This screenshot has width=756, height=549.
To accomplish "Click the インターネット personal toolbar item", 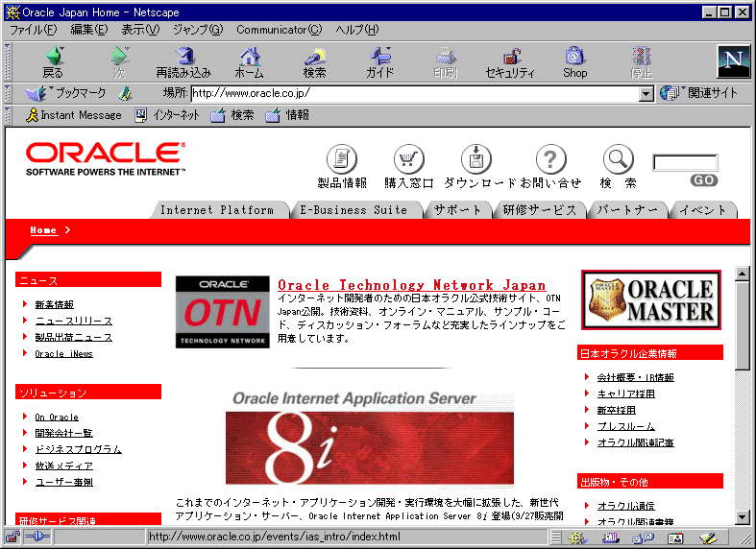I will coord(167,115).
